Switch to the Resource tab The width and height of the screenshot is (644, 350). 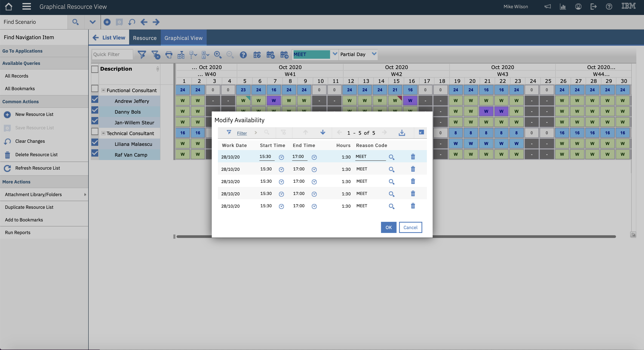click(145, 38)
